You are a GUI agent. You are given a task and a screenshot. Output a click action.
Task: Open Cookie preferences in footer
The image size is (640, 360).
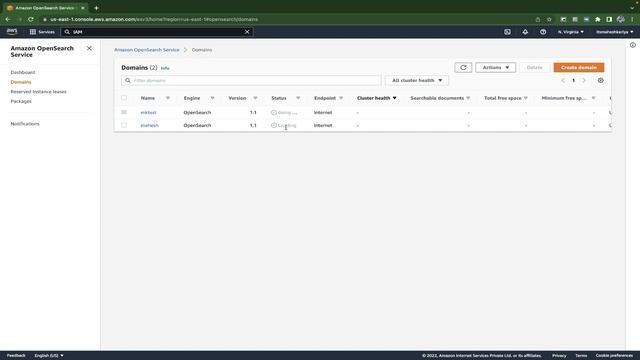pos(614,356)
